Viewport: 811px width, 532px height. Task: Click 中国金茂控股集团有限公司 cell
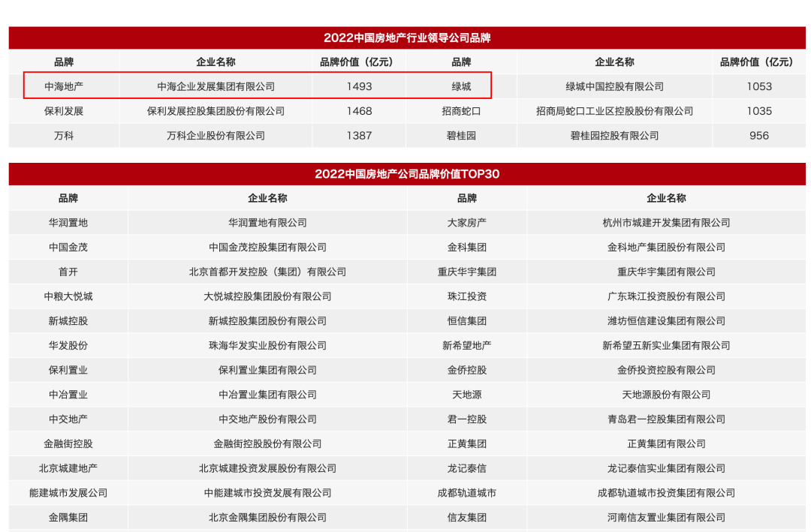click(x=267, y=247)
